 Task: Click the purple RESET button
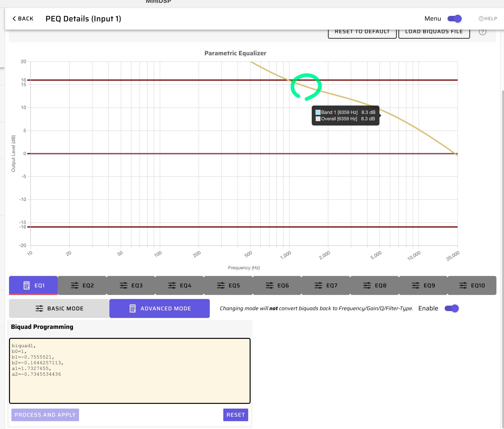(x=235, y=415)
